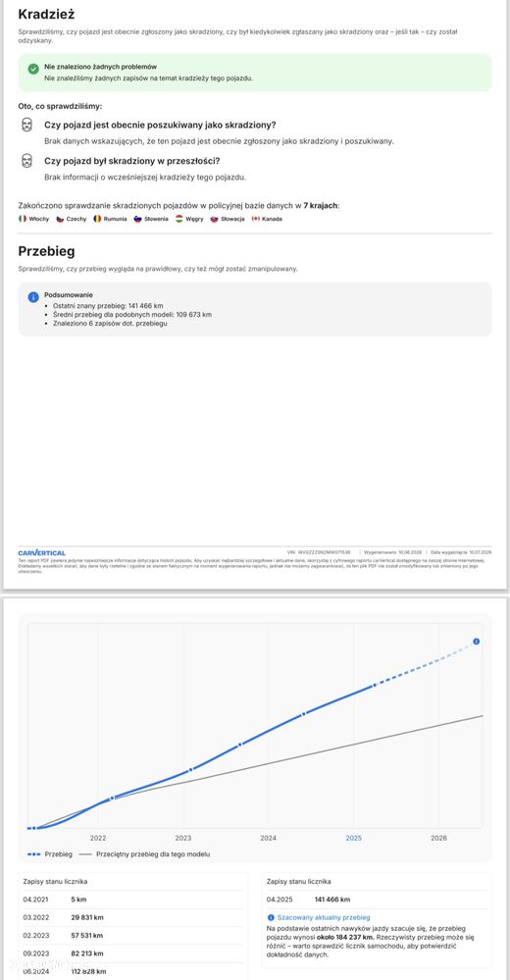The width and height of the screenshot is (510, 980).
Task: Click the blue info icon in Podsumowanie box
Action: click(x=33, y=297)
